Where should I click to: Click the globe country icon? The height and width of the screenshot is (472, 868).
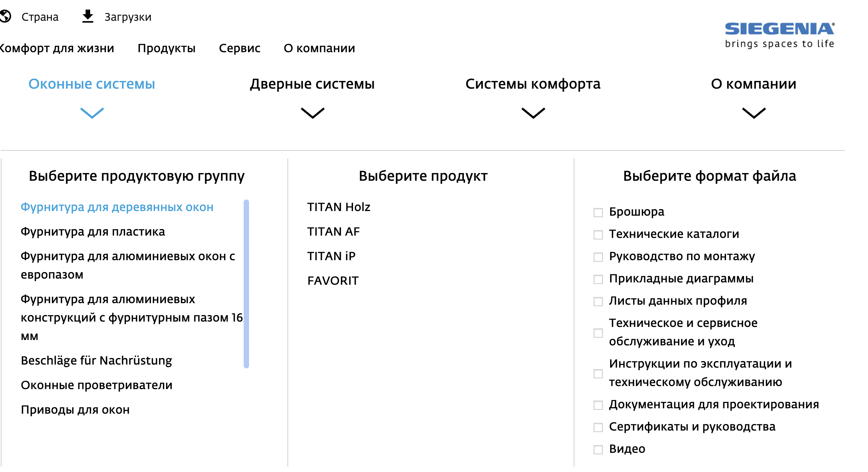pyautogui.click(x=5, y=17)
